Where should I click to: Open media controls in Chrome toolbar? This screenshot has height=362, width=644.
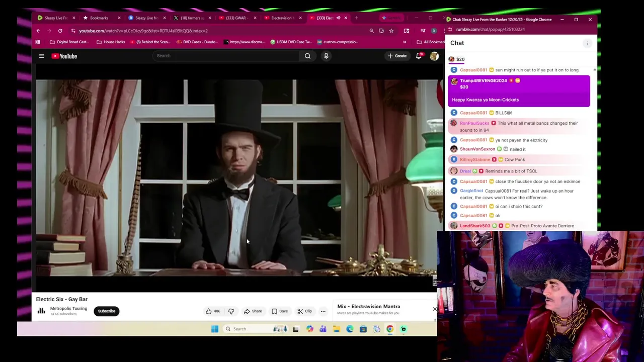[x=423, y=31]
